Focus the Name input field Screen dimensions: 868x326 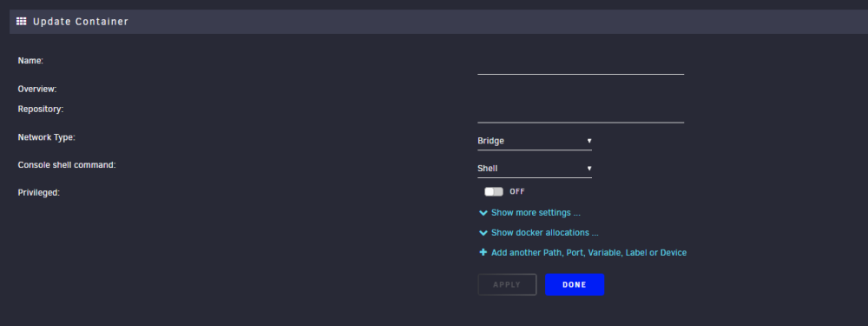coord(581,65)
